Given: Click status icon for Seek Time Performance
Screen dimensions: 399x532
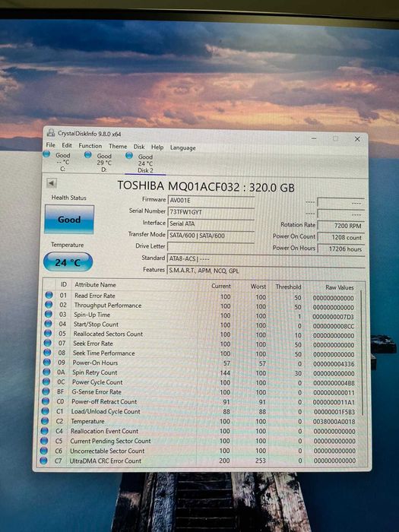Looking at the screenshot, I should 47,352.
